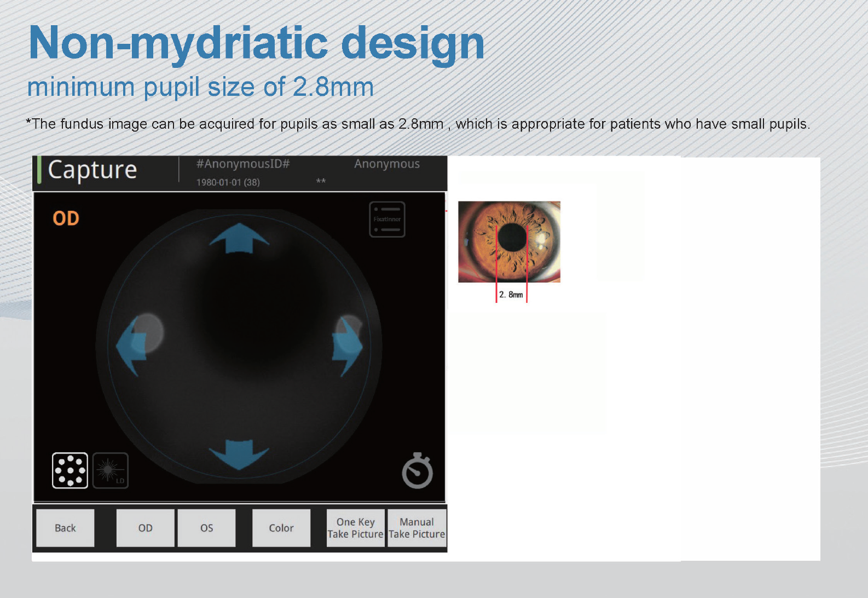Click the Color button
The height and width of the screenshot is (598, 868).
281,528
